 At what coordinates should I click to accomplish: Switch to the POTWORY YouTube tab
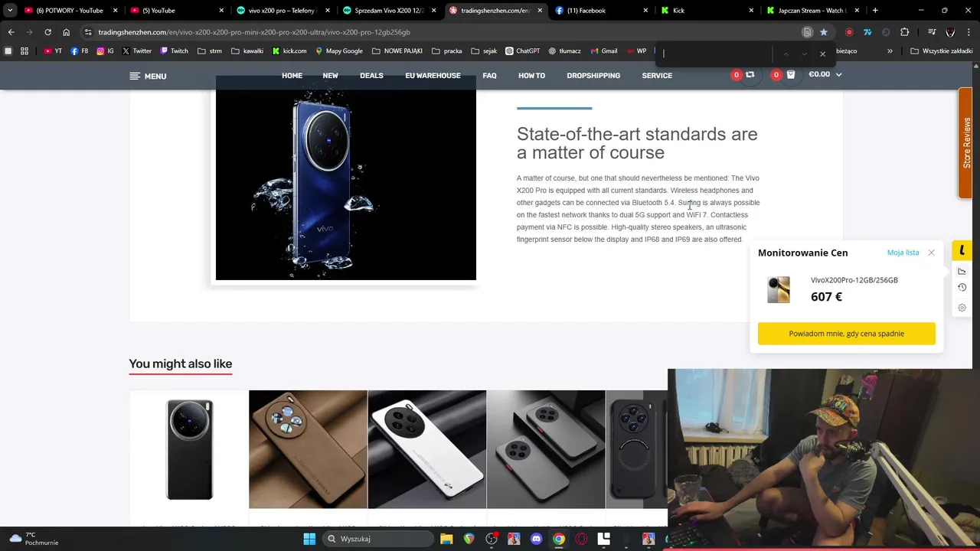[70, 11]
